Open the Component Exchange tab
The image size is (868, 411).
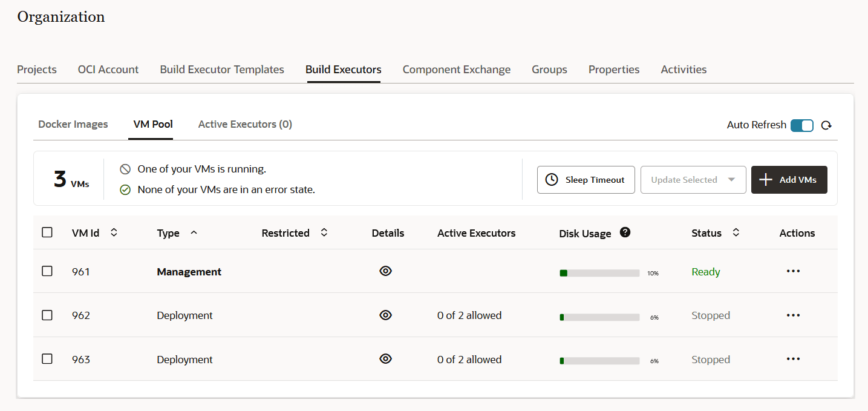(456, 69)
